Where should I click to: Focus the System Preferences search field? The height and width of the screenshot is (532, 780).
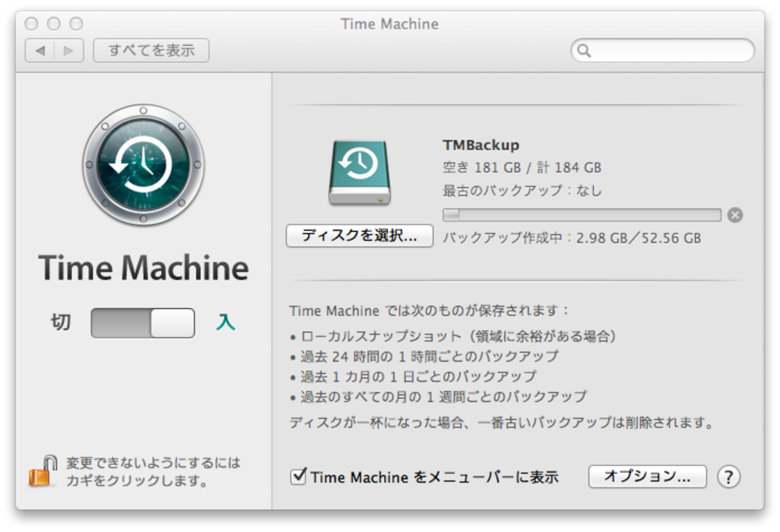click(x=669, y=51)
